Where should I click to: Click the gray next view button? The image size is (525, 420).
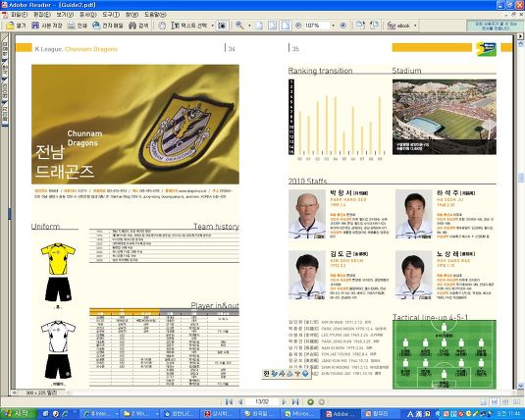[322, 402]
